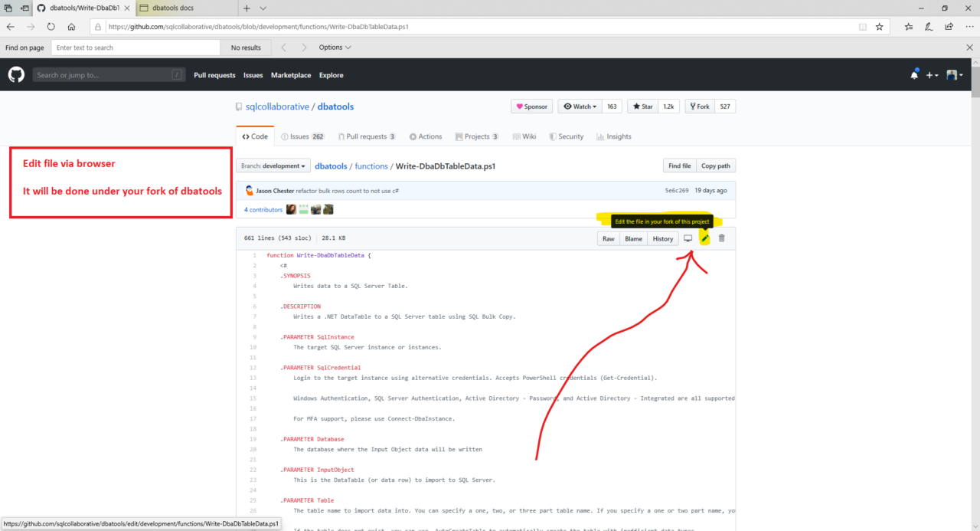Close the Find on page bar

coord(969,48)
